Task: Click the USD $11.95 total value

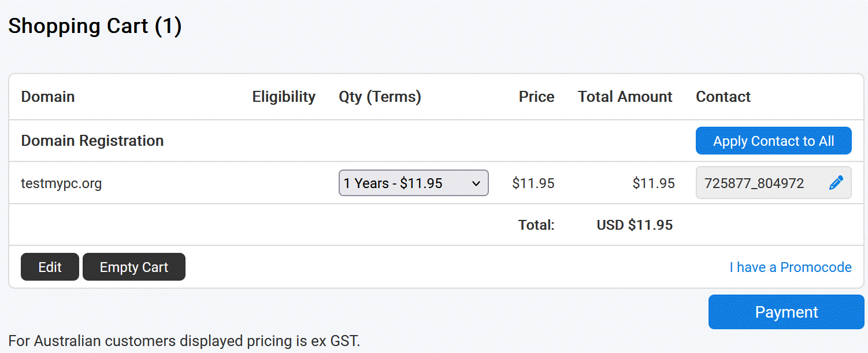Action: [x=635, y=225]
